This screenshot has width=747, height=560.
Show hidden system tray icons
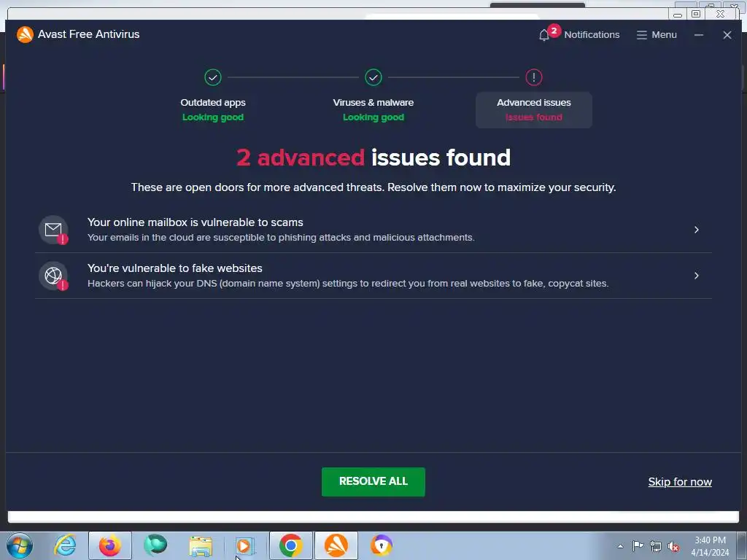pos(620,546)
